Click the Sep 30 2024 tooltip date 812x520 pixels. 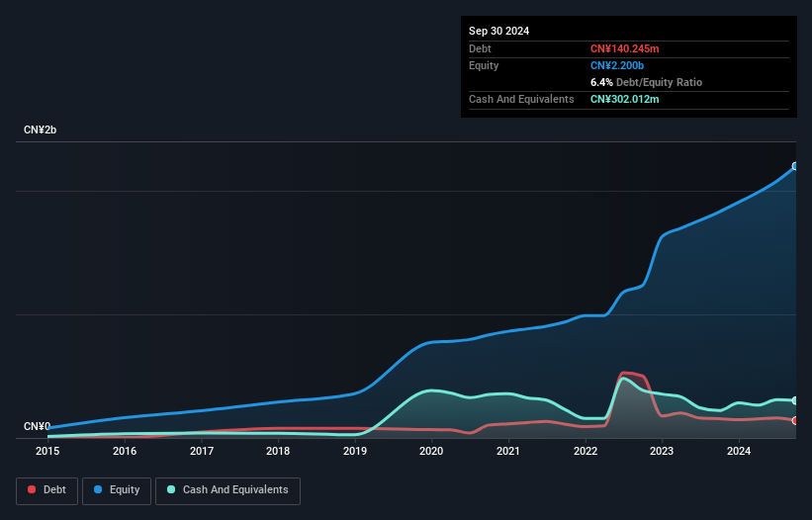pyautogui.click(x=498, y=31)
